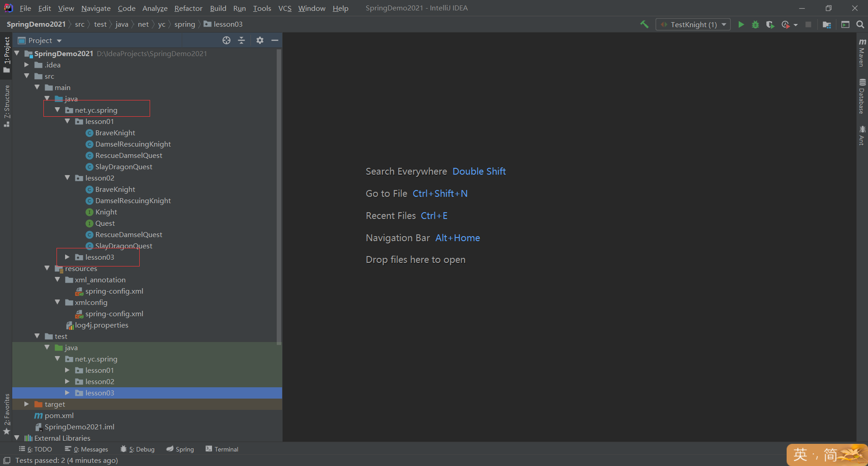The image size is (868, 466).
Task: Toggle the 1: Project side tab
Action: pyautogui.click(x=6, y=55)
